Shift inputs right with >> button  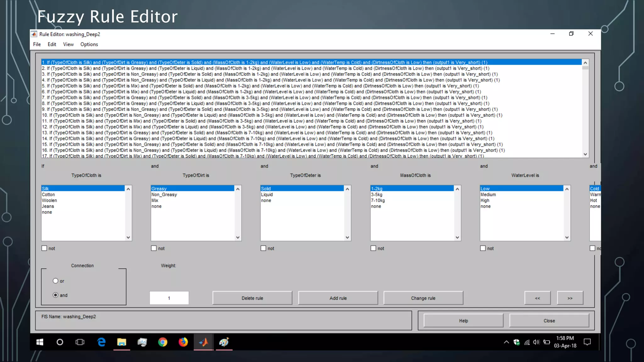click(x=570, y=298)
